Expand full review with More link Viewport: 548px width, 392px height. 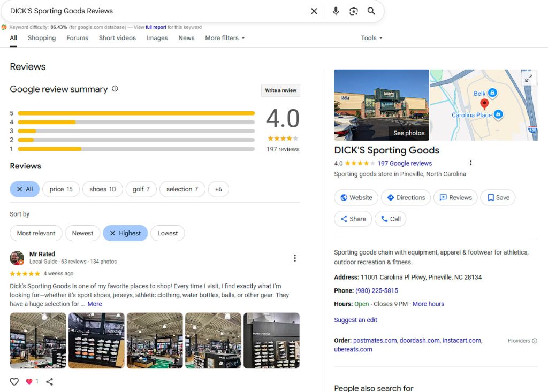95,304
